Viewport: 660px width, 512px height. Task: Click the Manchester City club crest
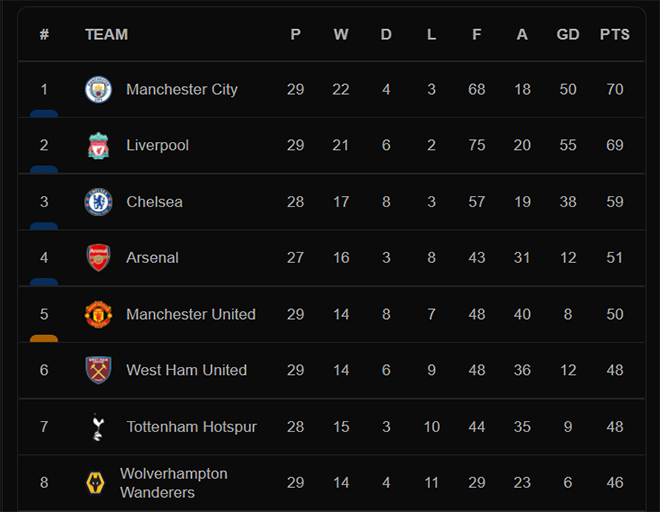click(x=98, y=89)
